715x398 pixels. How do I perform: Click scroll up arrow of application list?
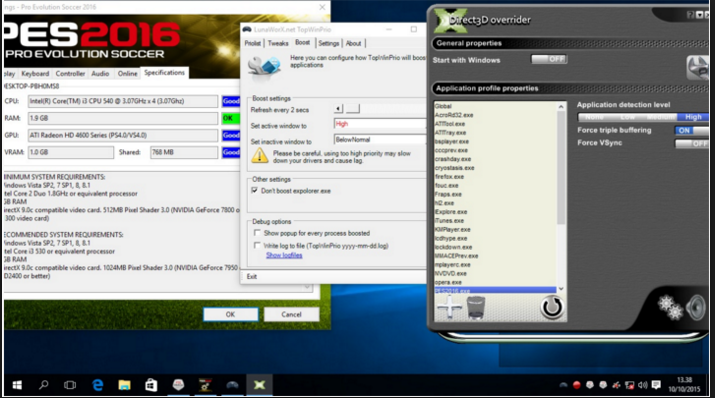(561, 107)
